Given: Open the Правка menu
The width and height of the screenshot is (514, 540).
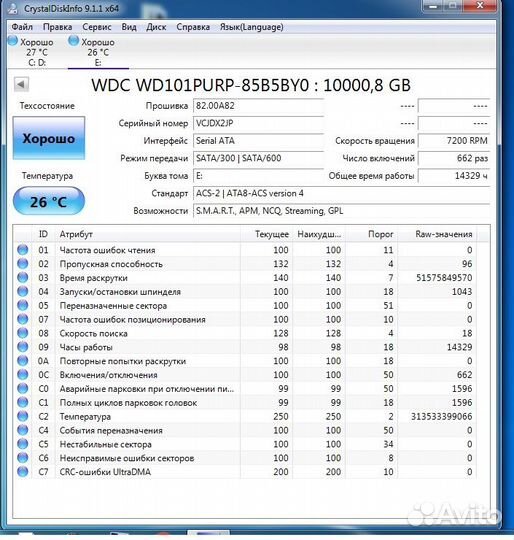Looking at the screenshot, I should [x=57, y=27].
